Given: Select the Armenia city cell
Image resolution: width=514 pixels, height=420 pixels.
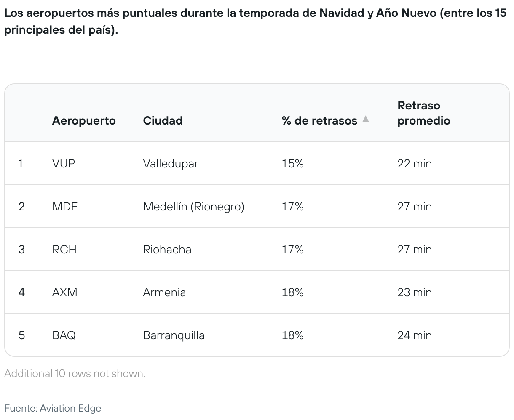Looking at the screenshot, I should tap(164, 292).
